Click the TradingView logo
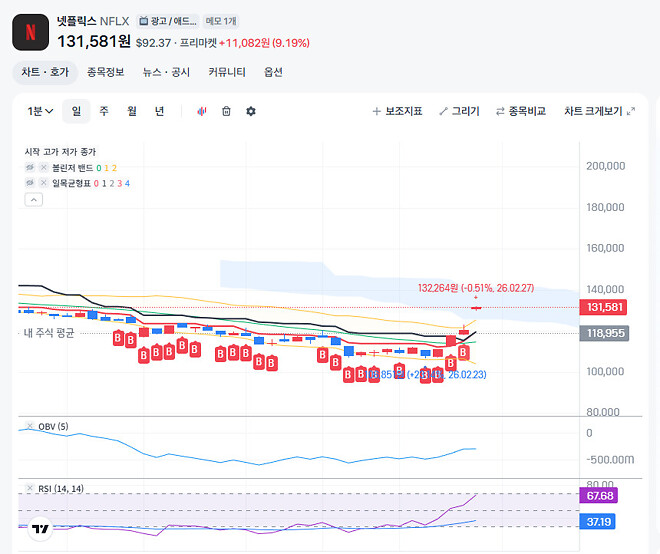This screenshot has height=554, width=660. (x=40, y=529)
